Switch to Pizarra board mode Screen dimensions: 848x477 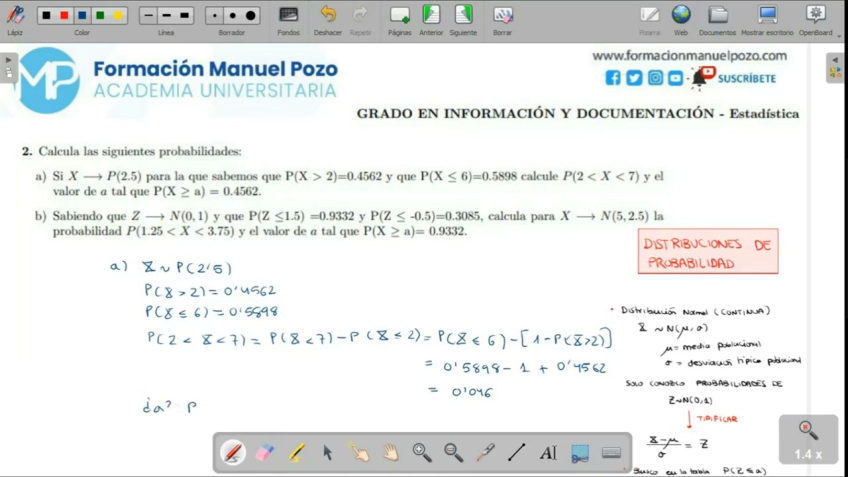[650, 21]
